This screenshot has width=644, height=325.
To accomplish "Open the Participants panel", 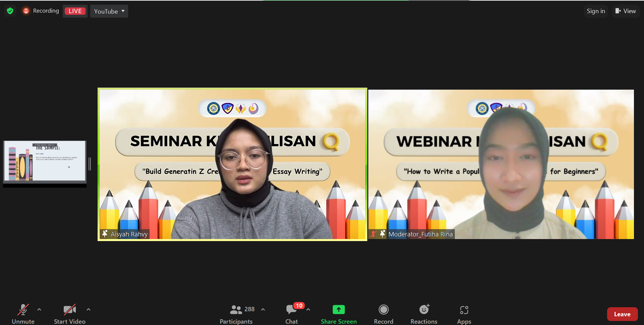I will pos(236,314).
